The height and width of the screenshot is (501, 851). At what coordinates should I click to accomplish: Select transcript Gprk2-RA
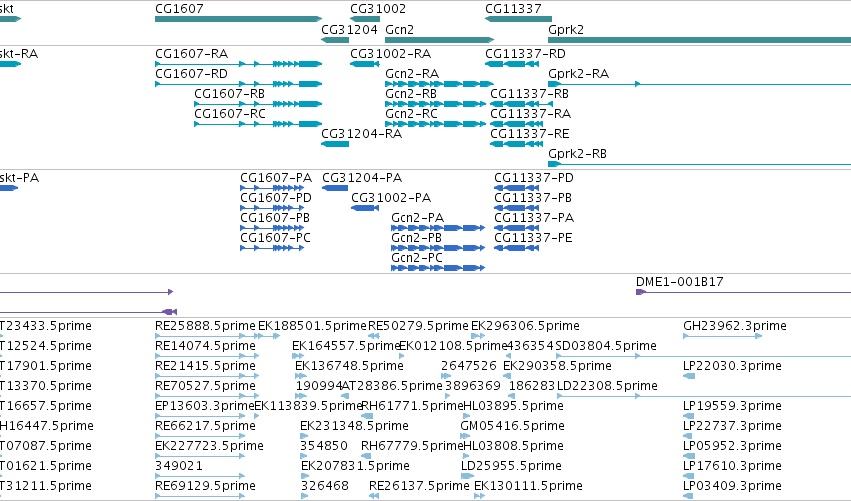(x=700, y=84)
